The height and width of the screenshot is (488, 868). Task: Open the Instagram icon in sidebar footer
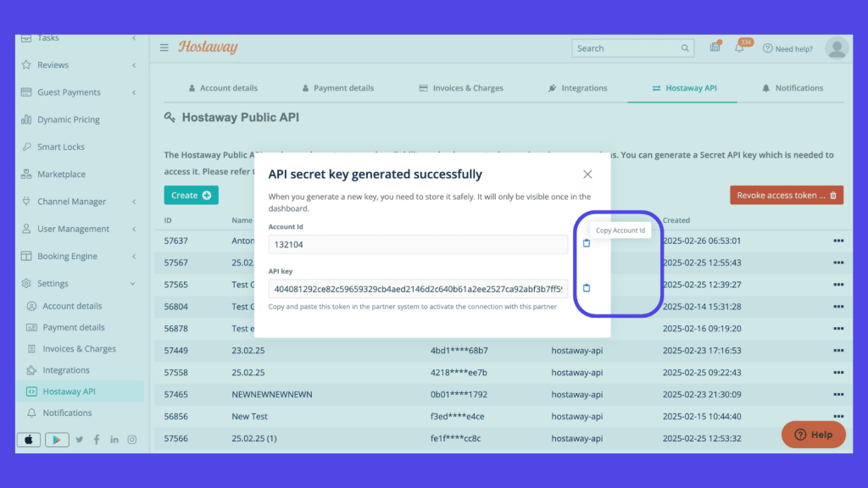tap(131, 440)
